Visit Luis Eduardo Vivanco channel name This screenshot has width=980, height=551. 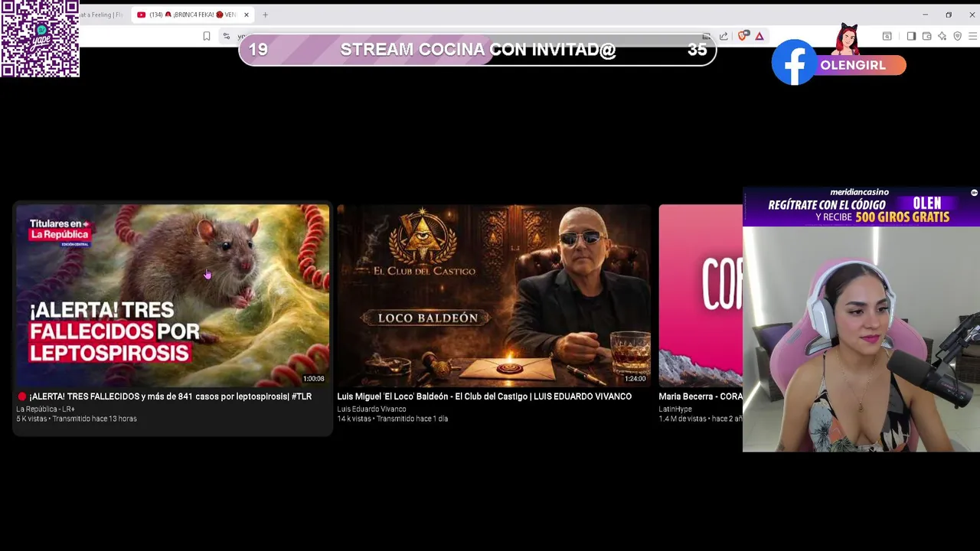coord(371,409)
